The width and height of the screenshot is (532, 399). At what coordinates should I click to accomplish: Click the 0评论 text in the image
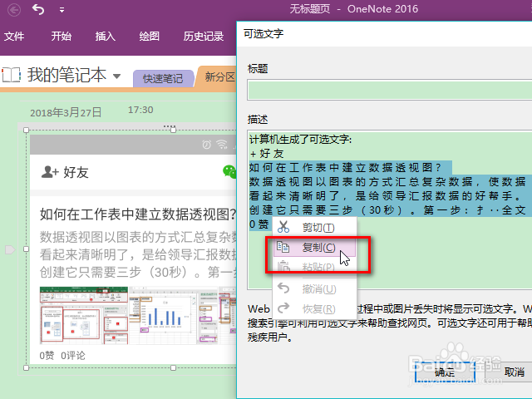pyautogui.click(x=73, y=356)
